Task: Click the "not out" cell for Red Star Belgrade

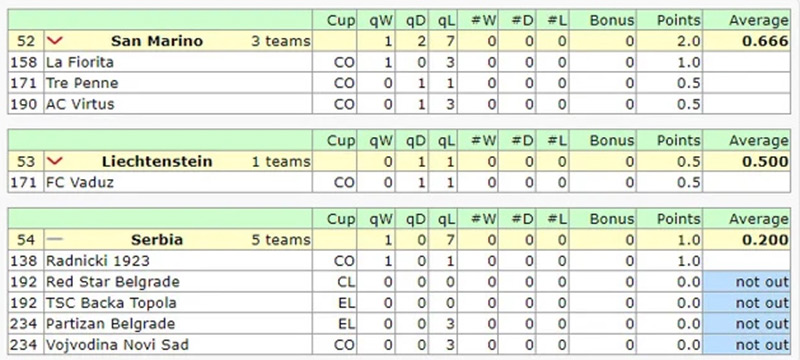Action: point(747,282)
